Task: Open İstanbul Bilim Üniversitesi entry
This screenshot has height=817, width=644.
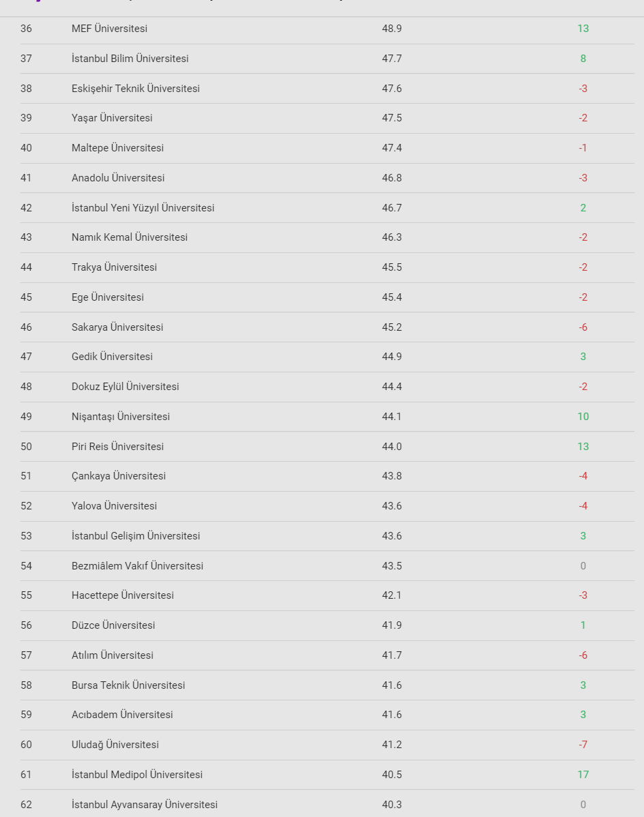Action: tap(130, 59)
